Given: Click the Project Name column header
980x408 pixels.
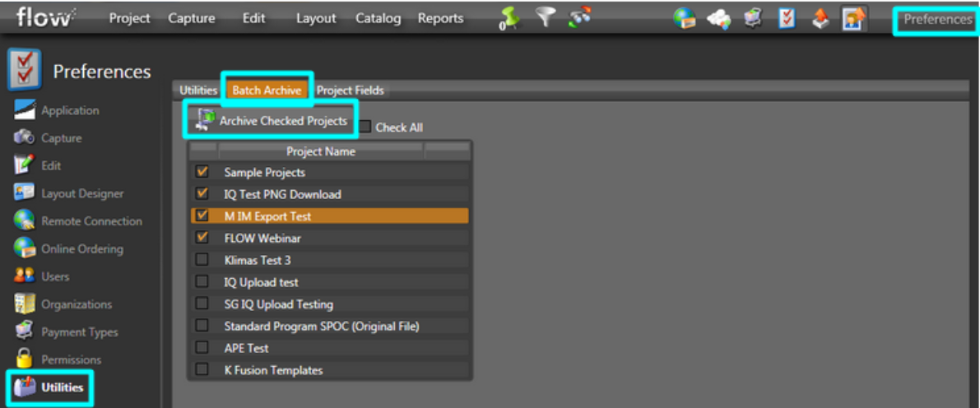Looking at the screenshot, I should point(321,151).
